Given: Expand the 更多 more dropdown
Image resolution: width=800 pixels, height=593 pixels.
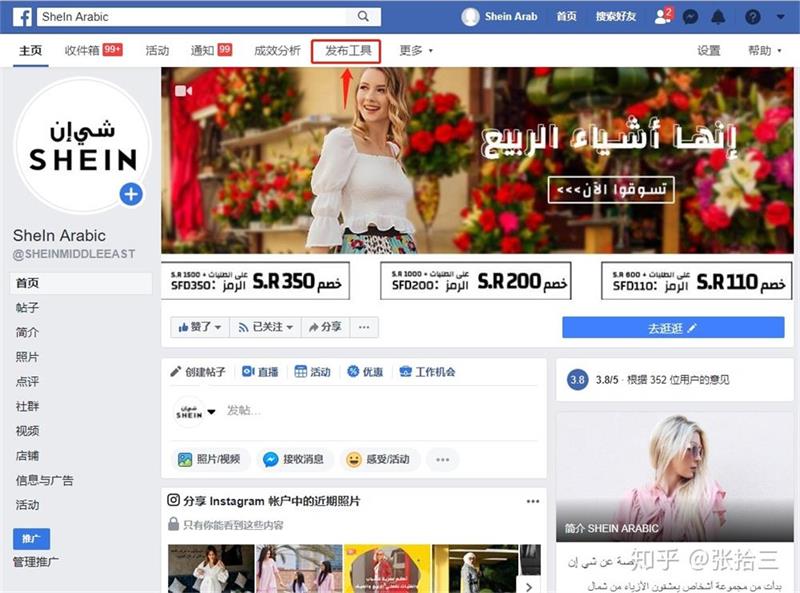Looking at the screenshot, I should tap(416, 50).
